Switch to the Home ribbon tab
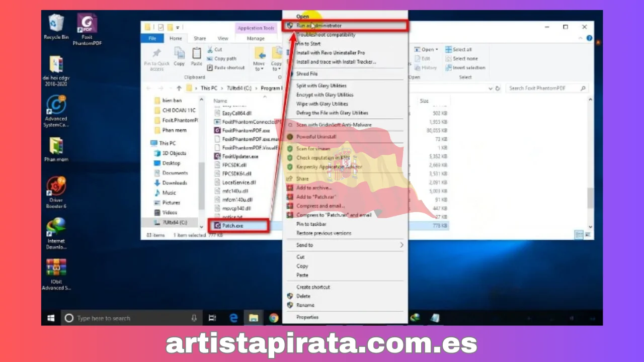This screenshot has height=362, width=644. click(x=176, y=38)
